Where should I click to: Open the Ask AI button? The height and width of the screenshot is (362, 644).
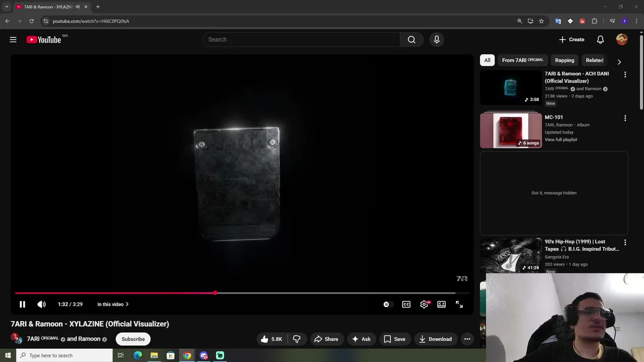tap(361, 339)
